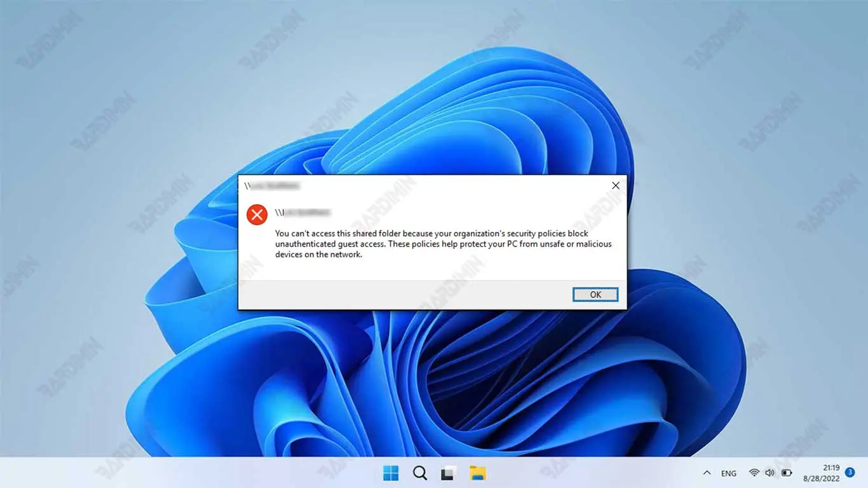Click the Wi-Fi network icon
This screenshot has width=868, height=488.
754,473
